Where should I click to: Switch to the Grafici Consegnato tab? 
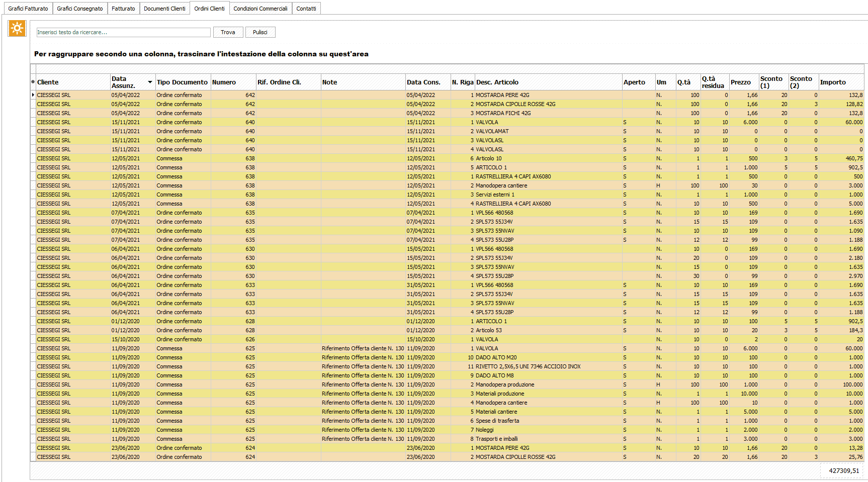(80, 9)
